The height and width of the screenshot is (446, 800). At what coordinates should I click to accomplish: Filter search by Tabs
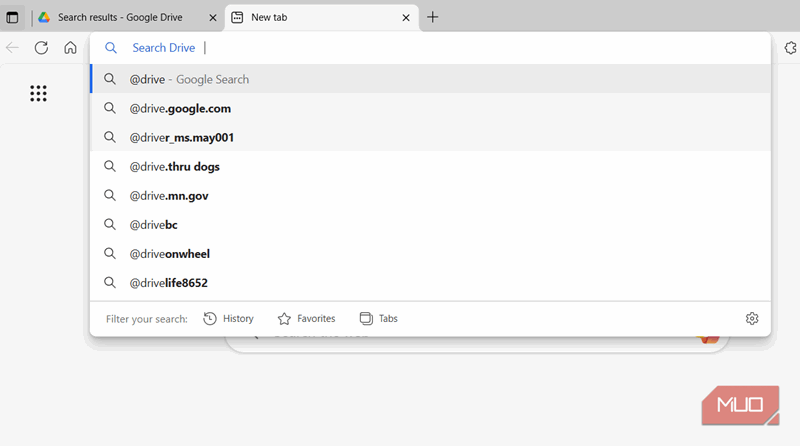click(379, 318)
